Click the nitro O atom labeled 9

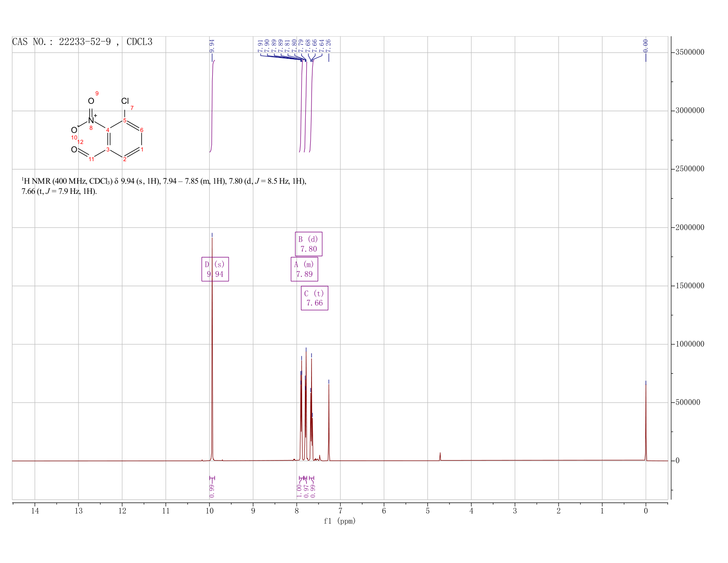pos(91,101)
